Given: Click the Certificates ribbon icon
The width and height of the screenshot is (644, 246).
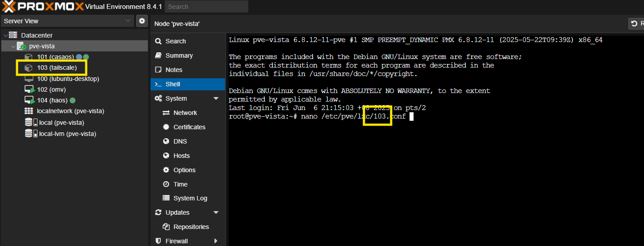Looking at the screenshot, I should click(166, 127).
